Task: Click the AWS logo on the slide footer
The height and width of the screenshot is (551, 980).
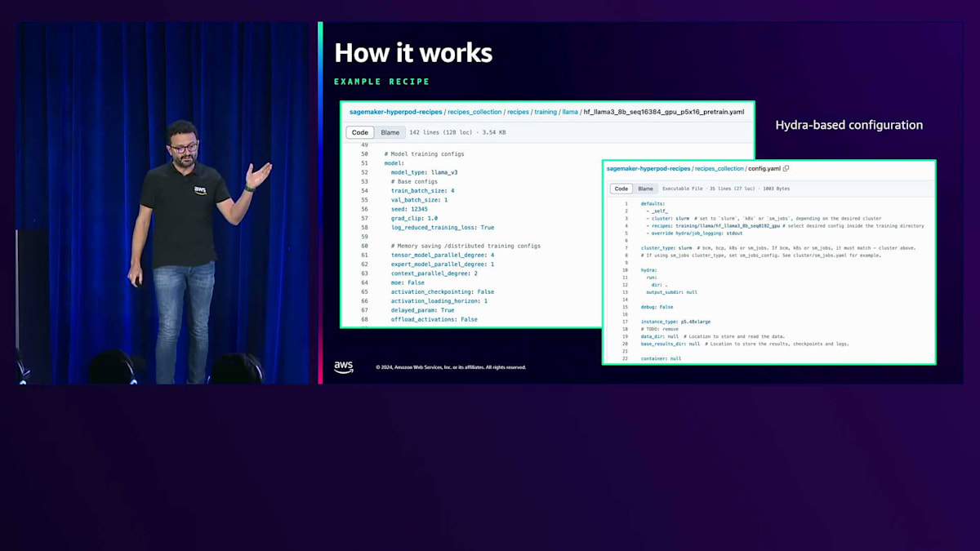Action: (x=344, y=367)
